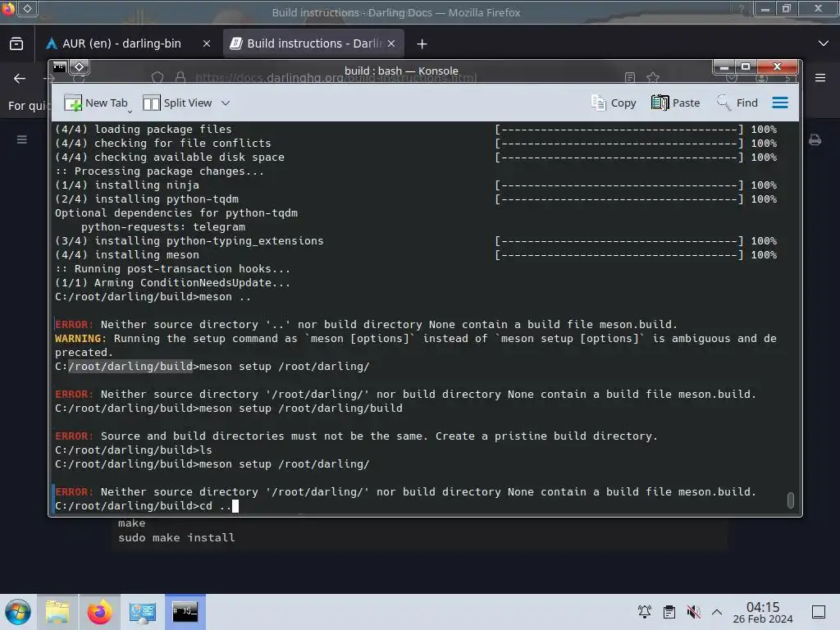This screenshot has height=630, width=840.
Task: Open a new tab in Konsole
Action: [x=96, y=103]
